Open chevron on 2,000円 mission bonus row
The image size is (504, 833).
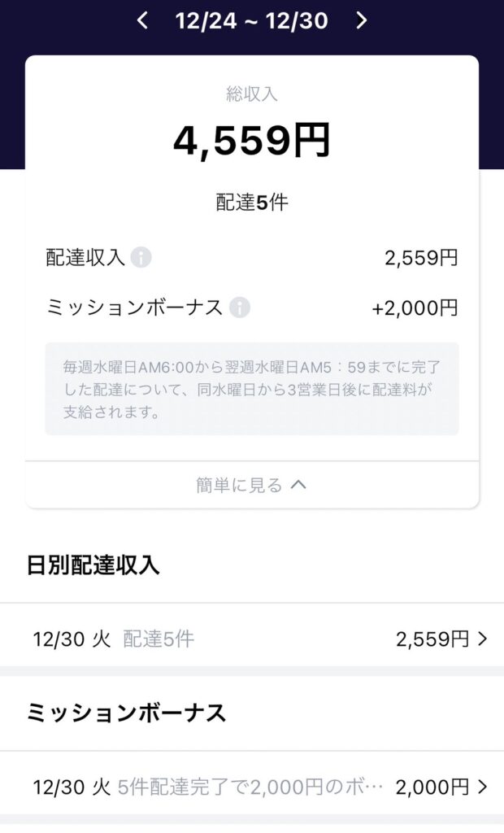tap(483, 787)
